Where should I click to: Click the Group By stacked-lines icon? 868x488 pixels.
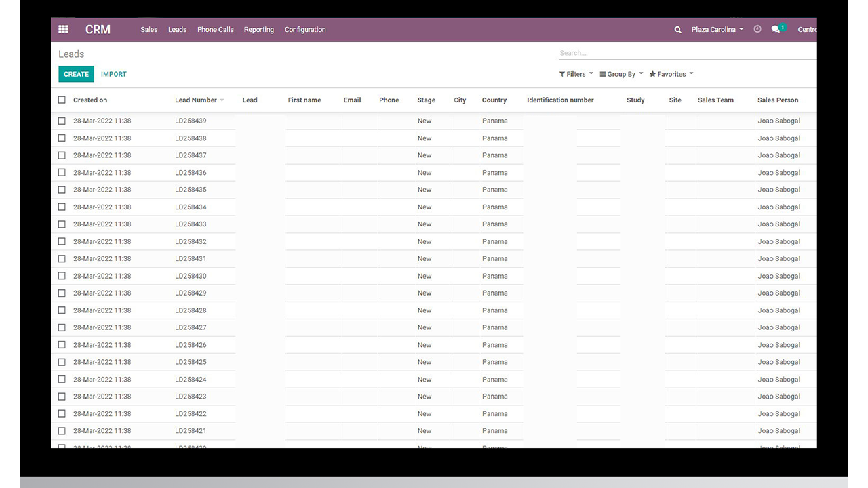pyautogui.click(x=603, y=74)
